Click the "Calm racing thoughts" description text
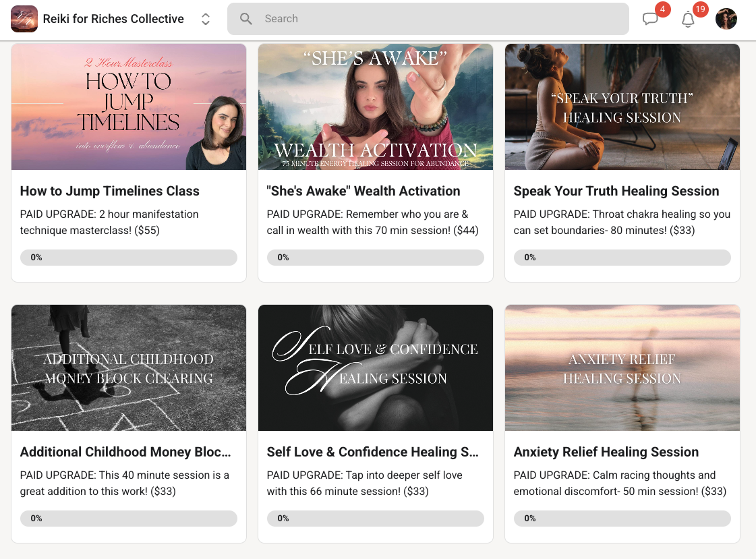This screenshot has height=559, width=756. tap(620, 483)
